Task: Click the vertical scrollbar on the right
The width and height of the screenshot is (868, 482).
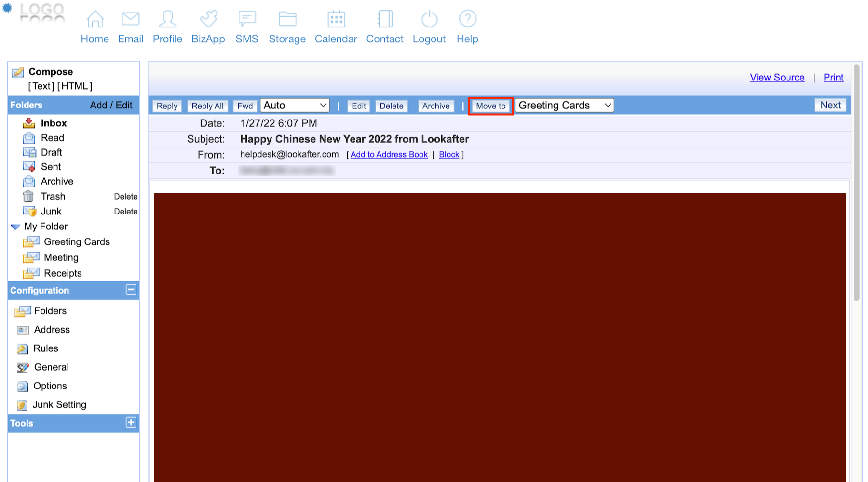Action: 856,183
